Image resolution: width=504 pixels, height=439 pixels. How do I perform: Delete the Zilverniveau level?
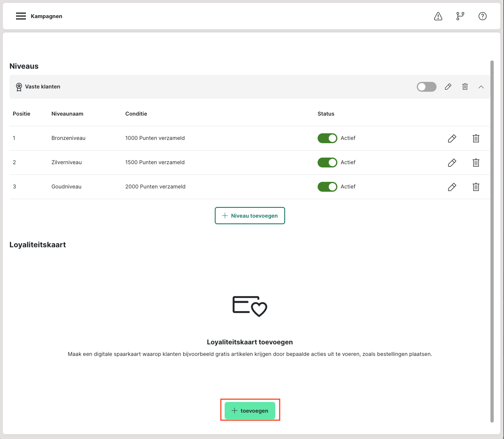pyautogui.click(x=476, y=163)
